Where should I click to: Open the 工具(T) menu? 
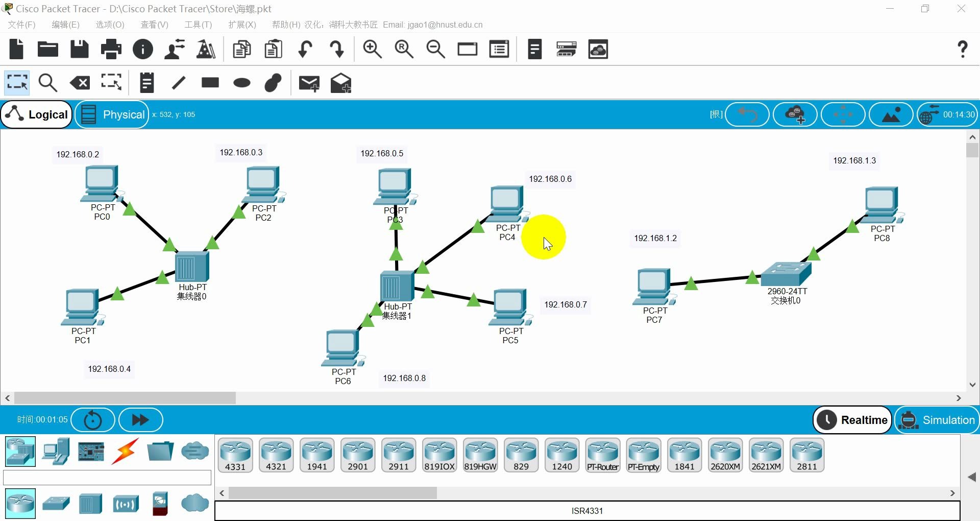[x=198, y=24]
